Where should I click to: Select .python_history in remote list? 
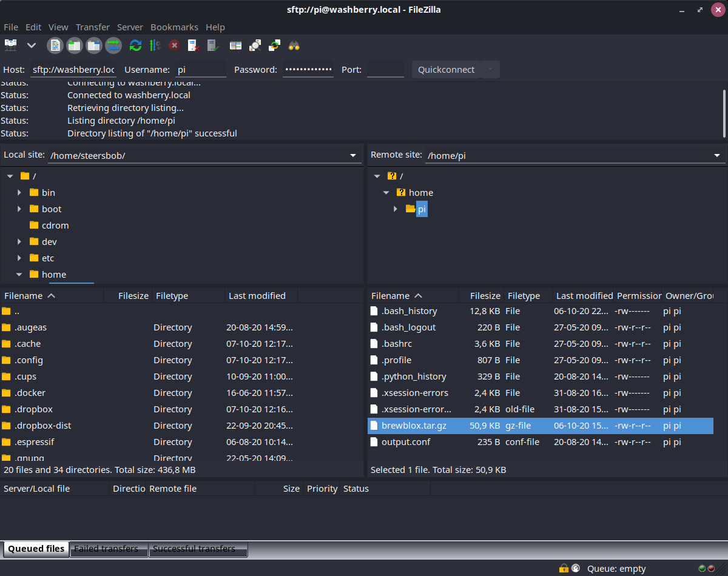click(x=541, y=377)
